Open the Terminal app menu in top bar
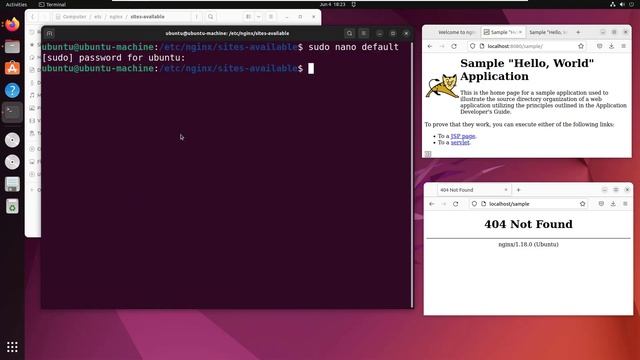This screenshot has height=360, width=640. pyautogui.click(x=52, y=4)
